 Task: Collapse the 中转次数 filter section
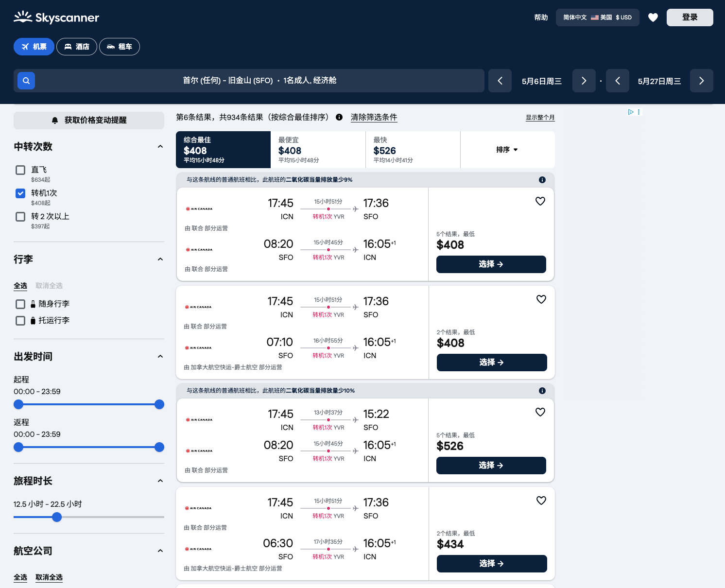(x=160, y=147)
